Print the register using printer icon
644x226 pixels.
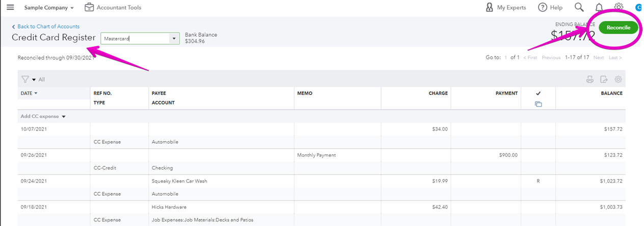[590, 80]
